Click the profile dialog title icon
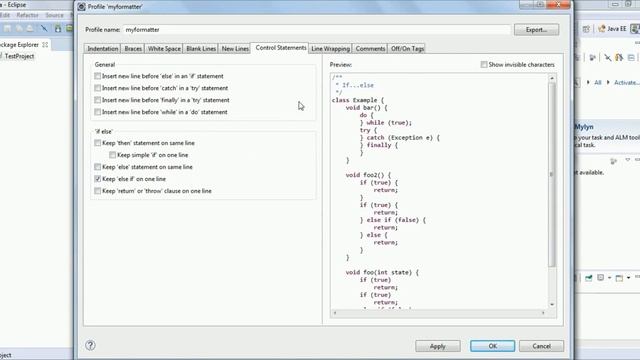Image resolution: width=640 pixels, height=360 pixels. coord(82,7)
